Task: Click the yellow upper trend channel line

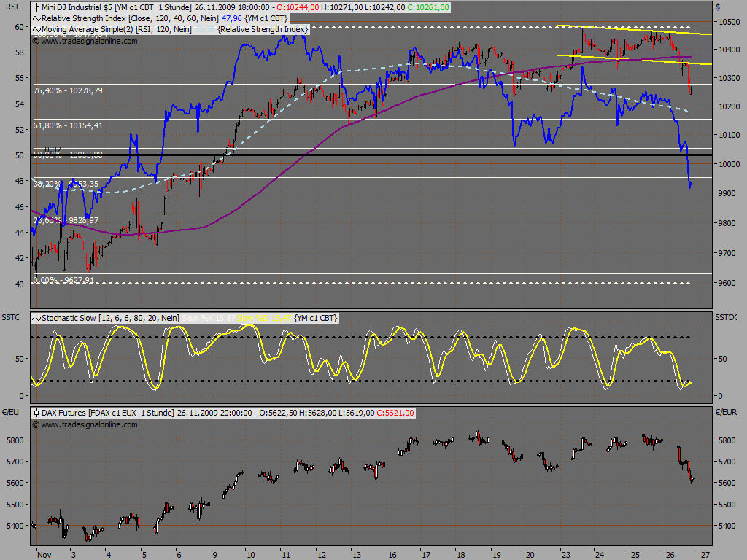Action: click(635, 29)
